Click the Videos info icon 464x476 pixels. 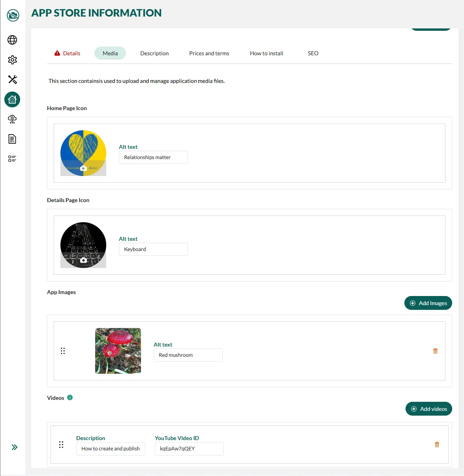click(x=70, y=397)
